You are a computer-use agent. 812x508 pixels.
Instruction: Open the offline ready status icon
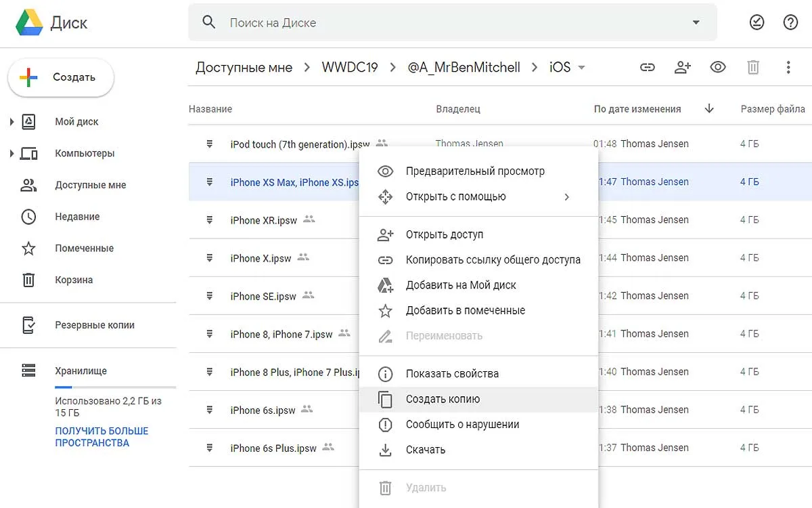757,22
